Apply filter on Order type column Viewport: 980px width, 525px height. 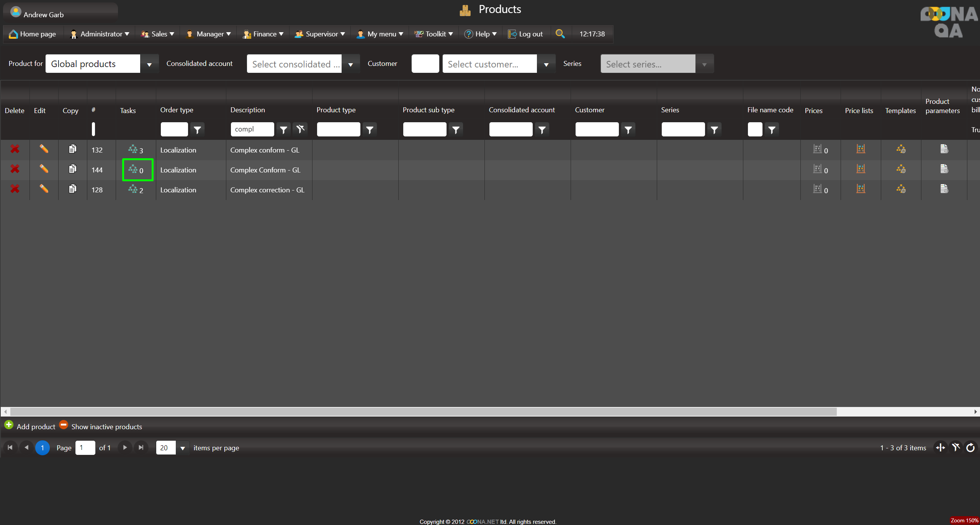click(x=197, y=130)
